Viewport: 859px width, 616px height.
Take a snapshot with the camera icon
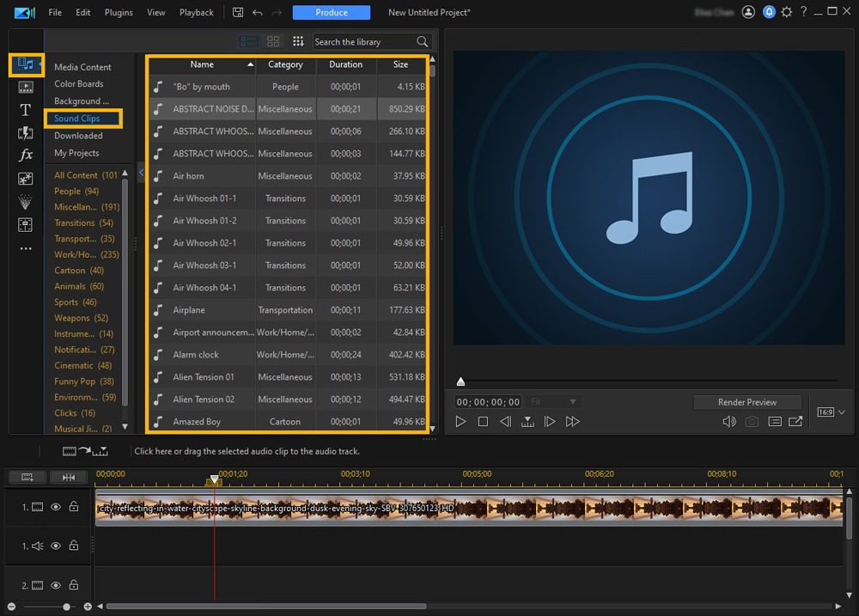(x=752, y=422)
